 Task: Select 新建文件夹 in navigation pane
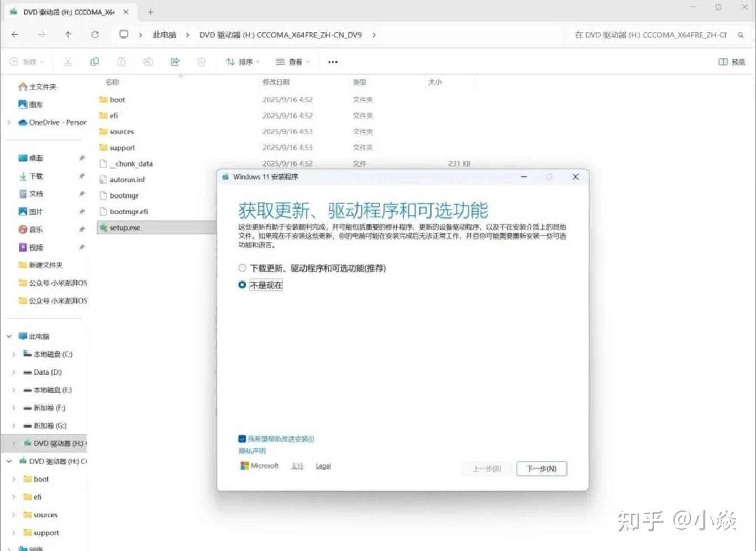[40, 265]
